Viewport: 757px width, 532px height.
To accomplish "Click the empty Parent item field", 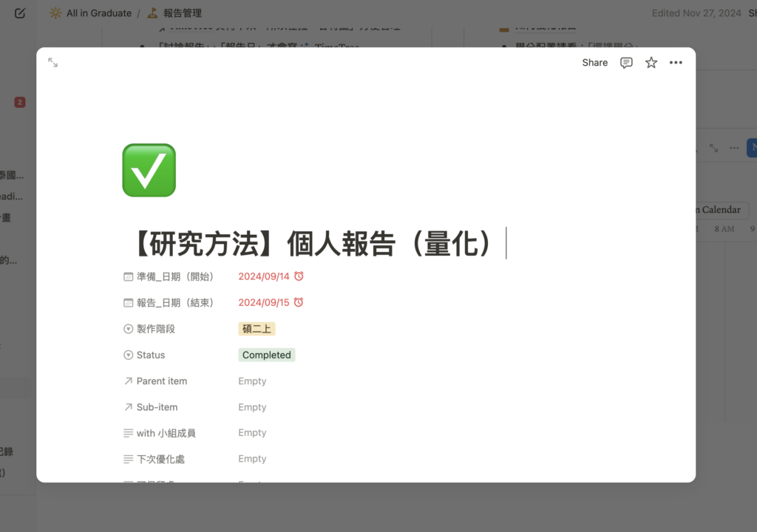I will [x=252, y=381].
